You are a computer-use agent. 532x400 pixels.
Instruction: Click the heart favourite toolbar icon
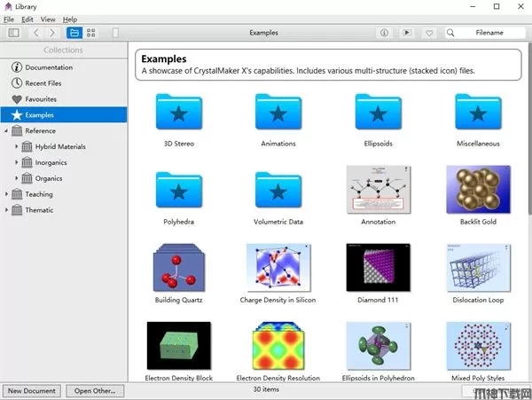coord(429,33)
